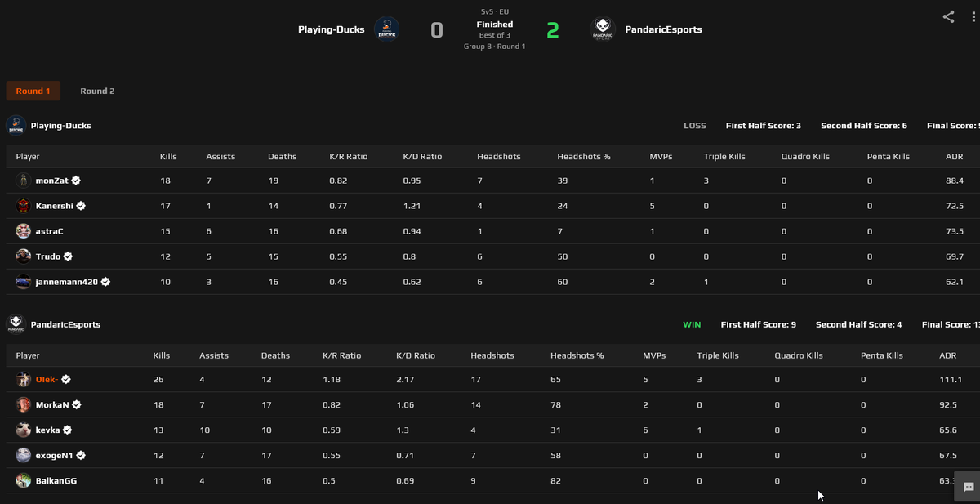Click monZat's avatar
Viewport: 980px width, 504px height.
pos(23,181)
